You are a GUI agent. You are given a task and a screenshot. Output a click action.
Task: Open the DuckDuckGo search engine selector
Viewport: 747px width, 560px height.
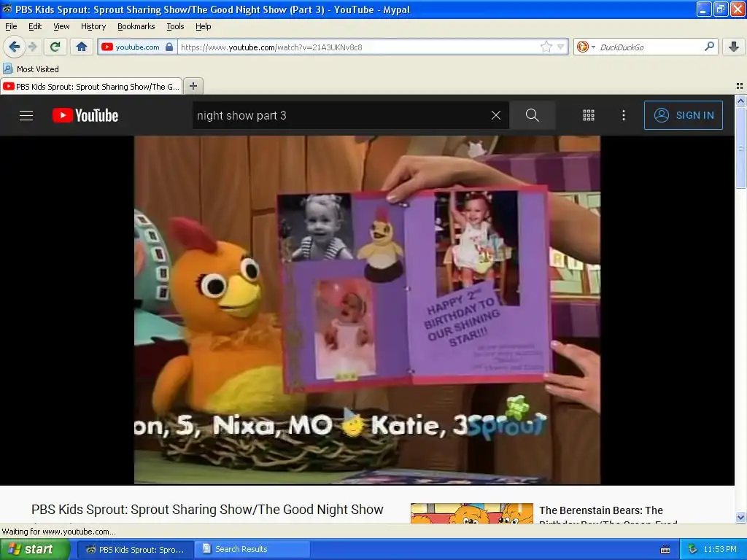(x=586, y=47)
